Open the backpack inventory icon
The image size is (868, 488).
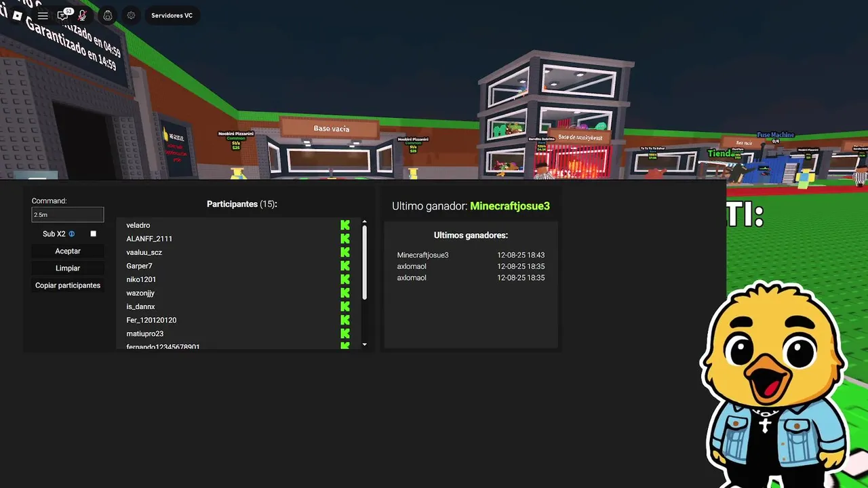coord(108,15)
